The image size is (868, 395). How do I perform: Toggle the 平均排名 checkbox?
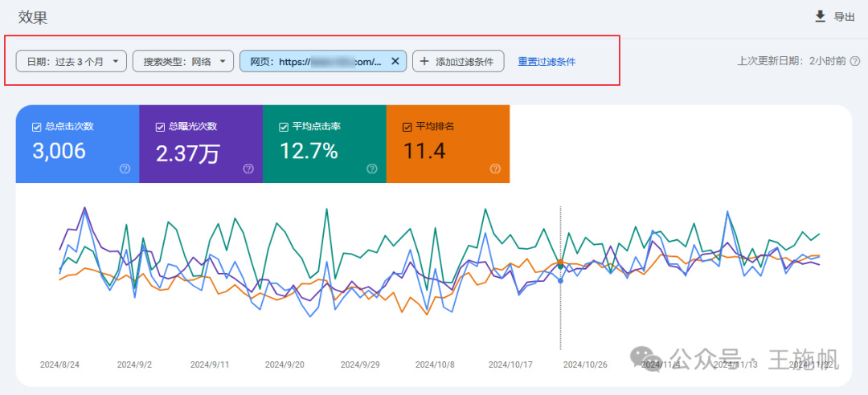pos(407,127)
